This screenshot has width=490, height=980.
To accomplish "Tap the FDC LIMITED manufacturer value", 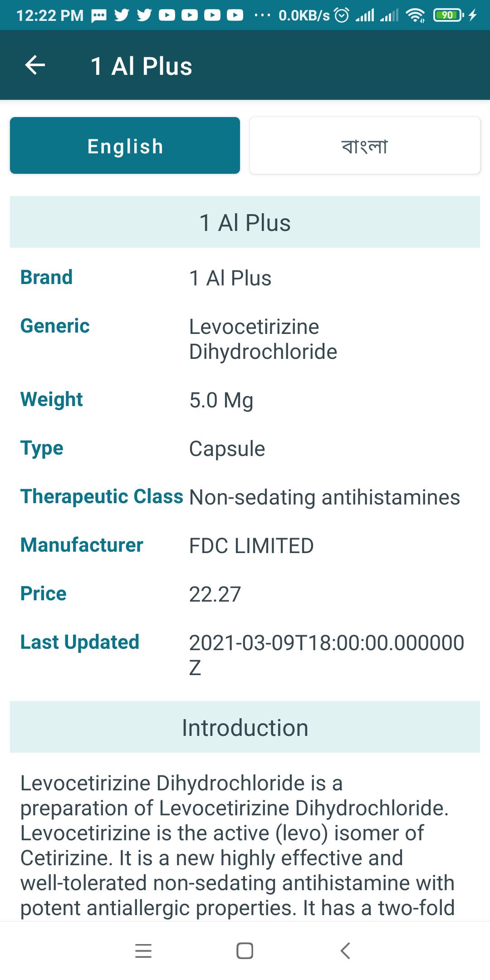I will tap(251, 546).
